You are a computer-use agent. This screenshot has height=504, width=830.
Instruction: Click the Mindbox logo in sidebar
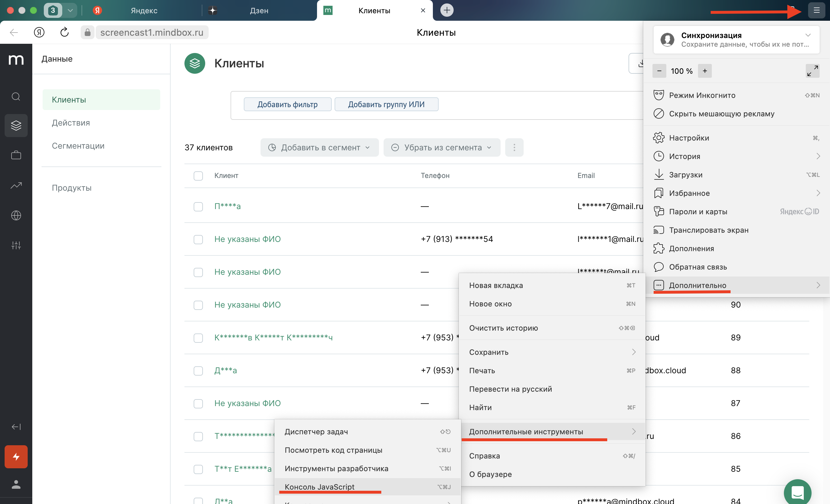pos(16,60)
